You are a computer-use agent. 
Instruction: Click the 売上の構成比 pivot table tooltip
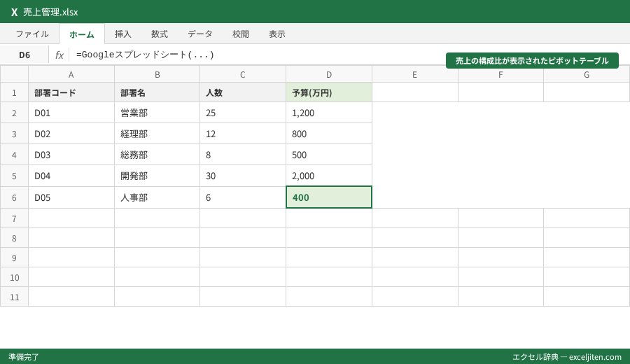[533, 61]
